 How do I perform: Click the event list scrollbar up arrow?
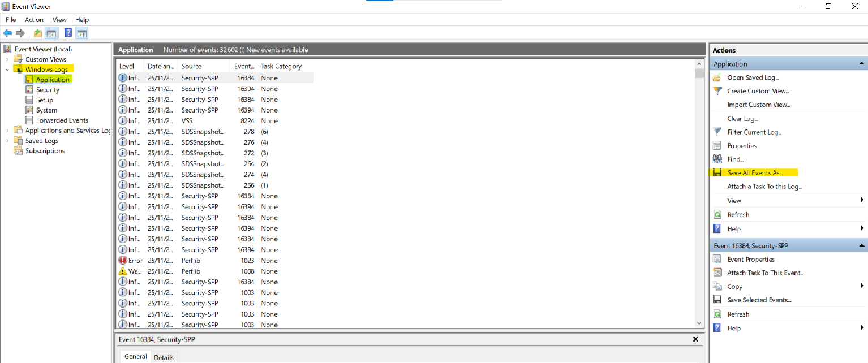[699, 64]
